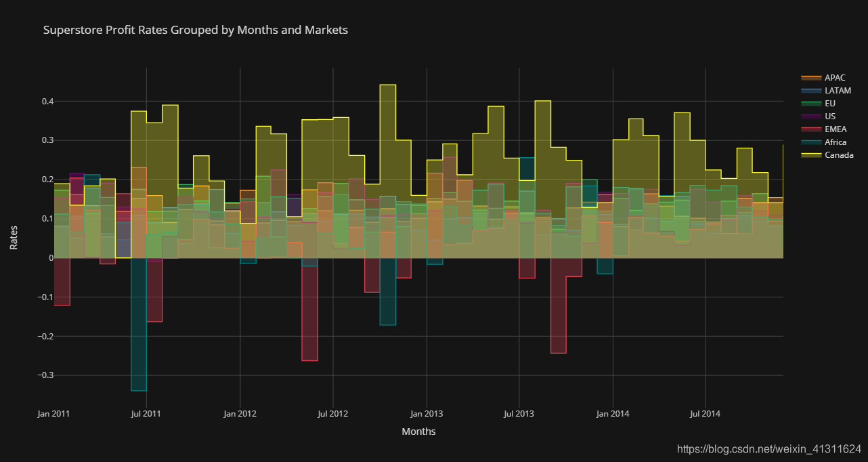
Task: Click the Rates y-axis title
Action: (x=14, y=237)
